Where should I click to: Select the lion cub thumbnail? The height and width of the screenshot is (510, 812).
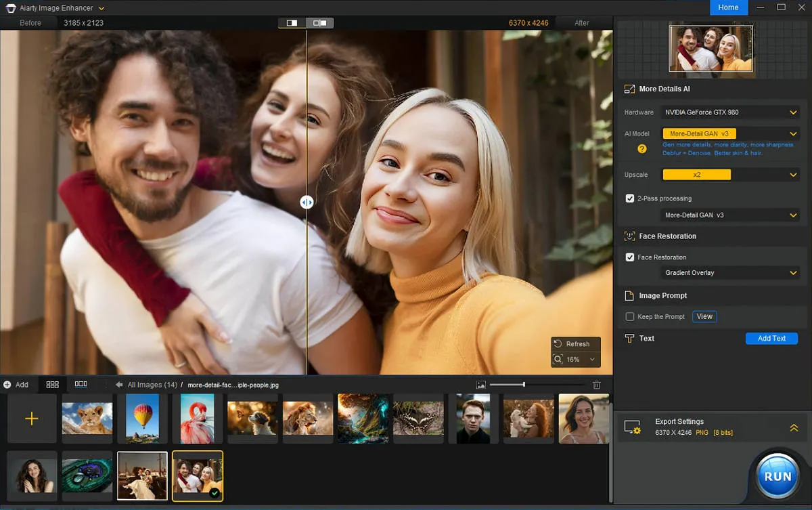pos(87,419)
